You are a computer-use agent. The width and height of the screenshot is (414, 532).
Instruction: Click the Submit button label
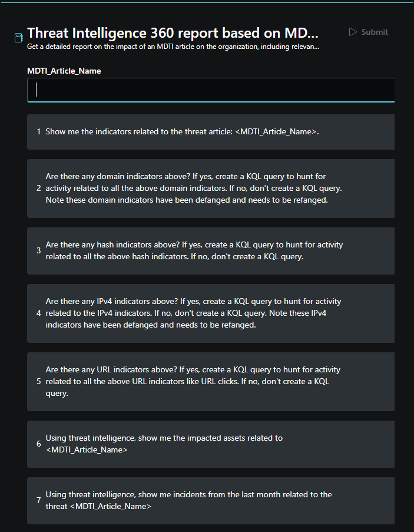[x=375, y=32]
